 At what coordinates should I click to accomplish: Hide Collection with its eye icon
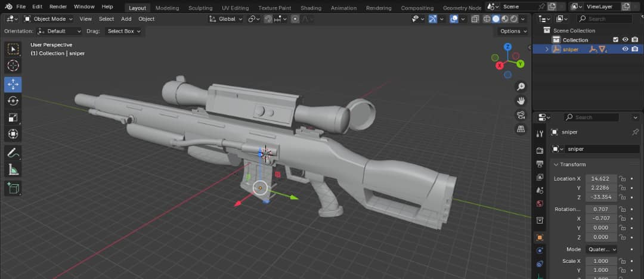tap(625, 40)
